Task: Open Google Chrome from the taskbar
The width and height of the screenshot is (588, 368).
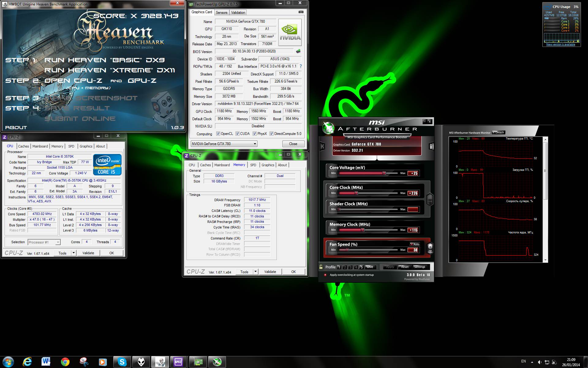Action: pyautogui.click(x=65, y=362)
